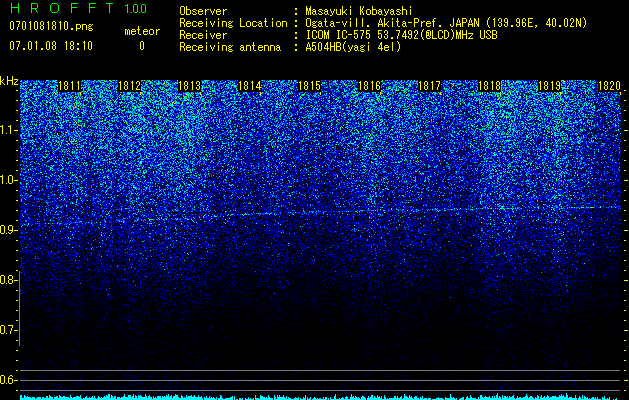
Task: Click the Receiving antenna label
Action: tap(230, 47)
